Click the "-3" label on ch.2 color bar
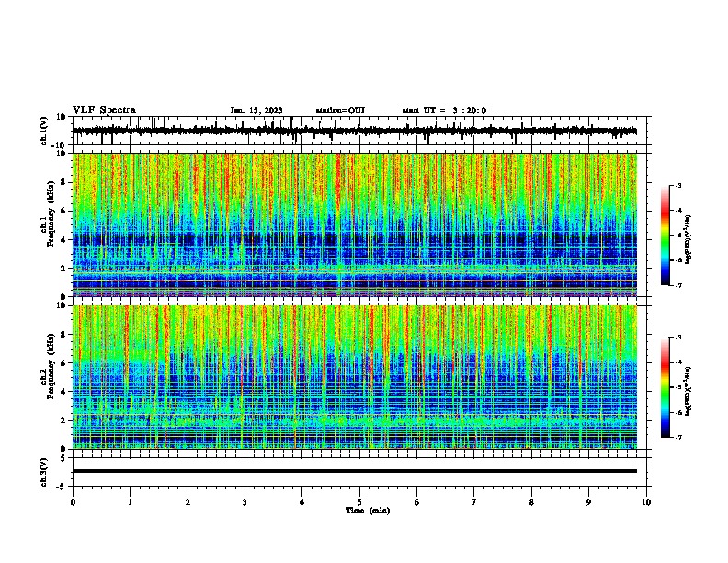Image resolution: width=728 pixels, height=563 pixels. point(677,338)
